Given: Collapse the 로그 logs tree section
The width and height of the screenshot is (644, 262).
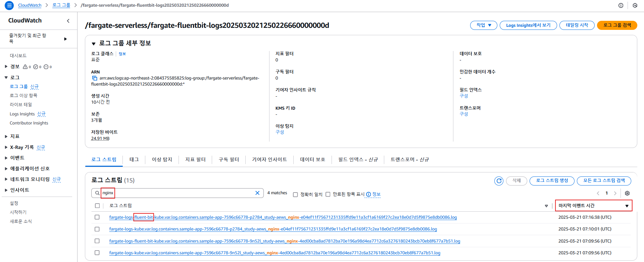Looking at the screenshot, I should pyautogui.click(x=6, y=77).
